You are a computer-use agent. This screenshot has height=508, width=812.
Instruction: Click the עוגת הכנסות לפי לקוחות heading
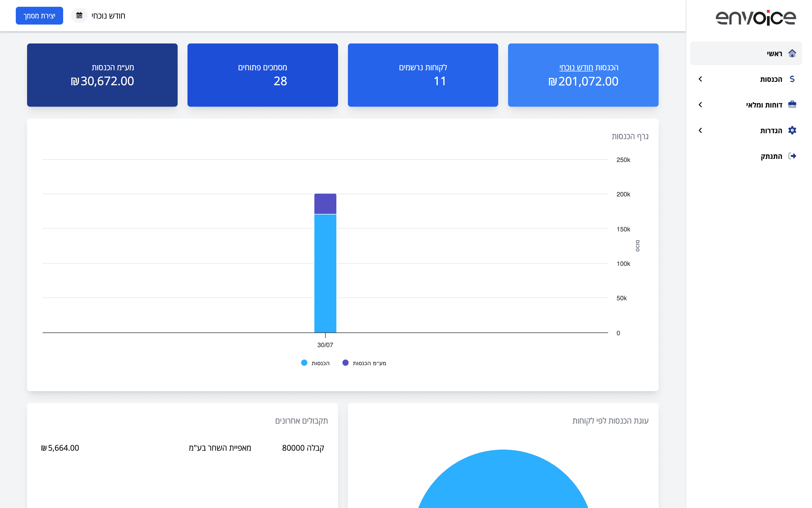(x=610, y=421)
